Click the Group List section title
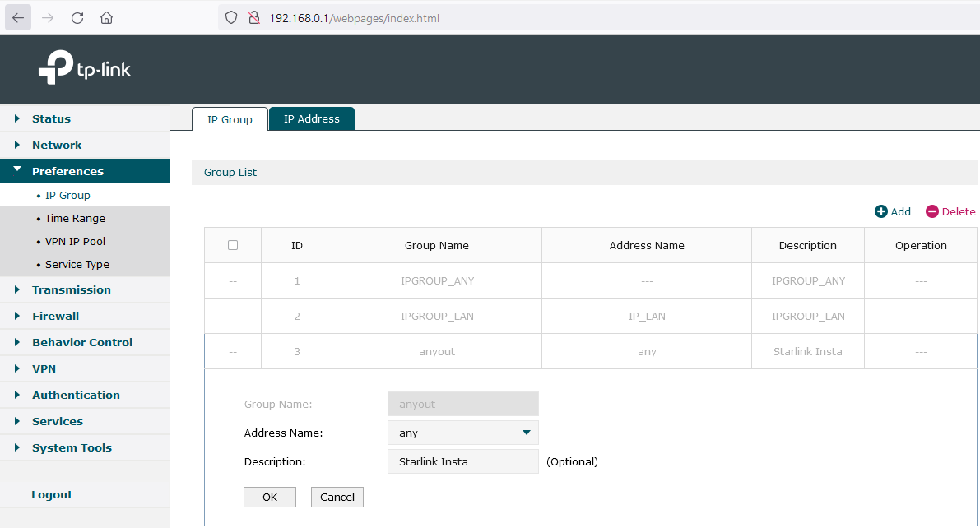This screenshot has height=528, width=980. coord(230,172)
